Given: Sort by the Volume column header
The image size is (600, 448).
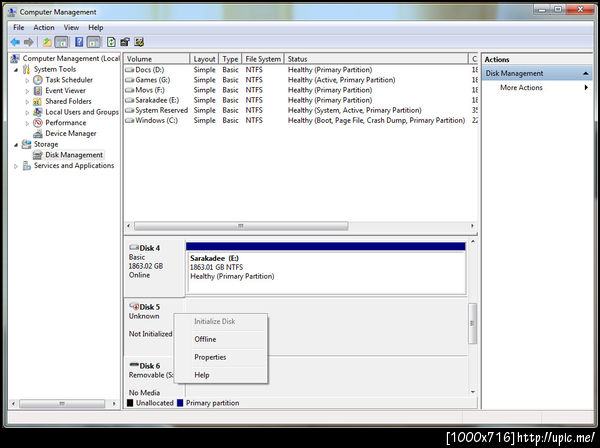Looking at the screenshot, I should pos(157,59).
